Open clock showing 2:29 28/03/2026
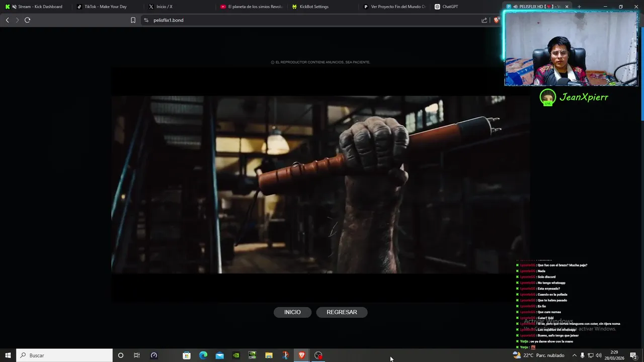Viewport: 644px width, 362px height. (x=614, y=355)
